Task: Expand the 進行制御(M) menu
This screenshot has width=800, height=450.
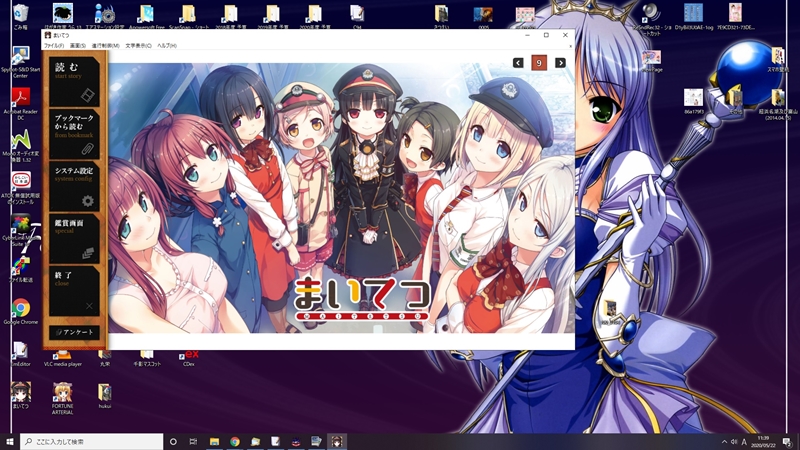Action: pos(105,46)
